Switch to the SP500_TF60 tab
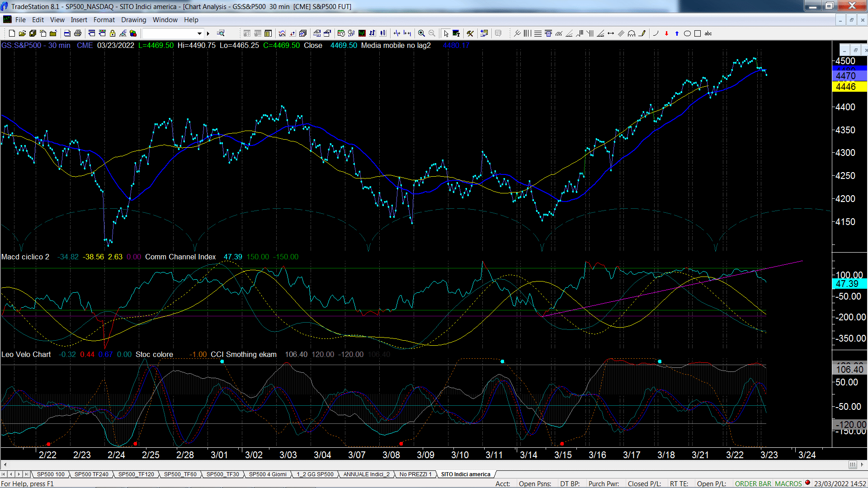Viewport: 868px width, 488px height. click(x=180, y=474)
